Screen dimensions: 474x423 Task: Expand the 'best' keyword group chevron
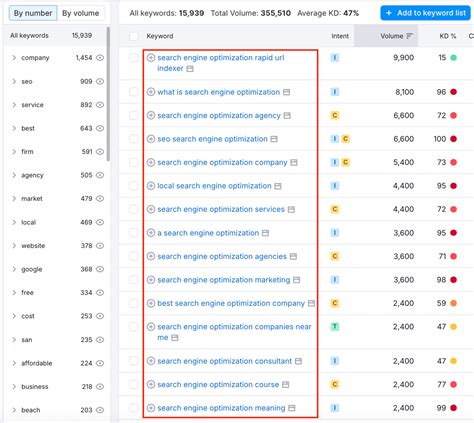pos(14,128)
